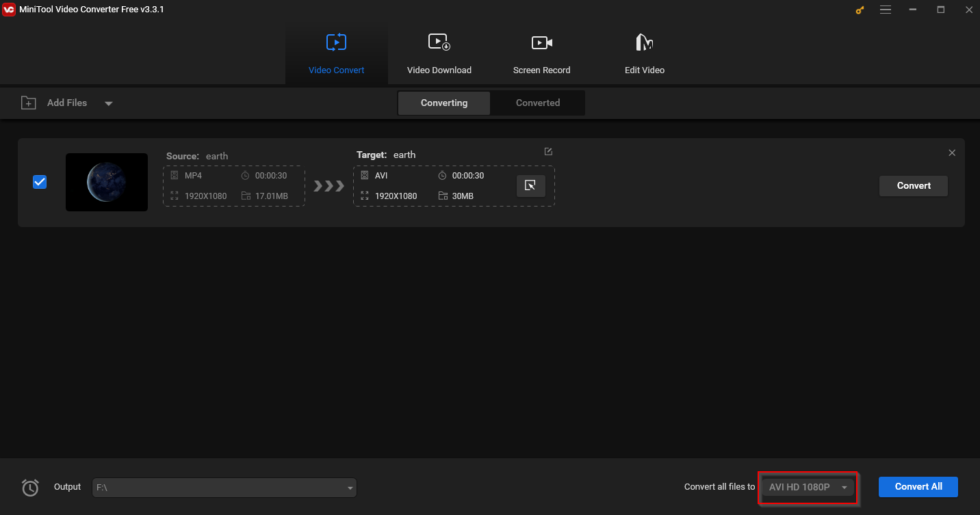The width and height of the screenshot is (980, 515).
Task: Convert the earth video
Action: coord(914,185)
